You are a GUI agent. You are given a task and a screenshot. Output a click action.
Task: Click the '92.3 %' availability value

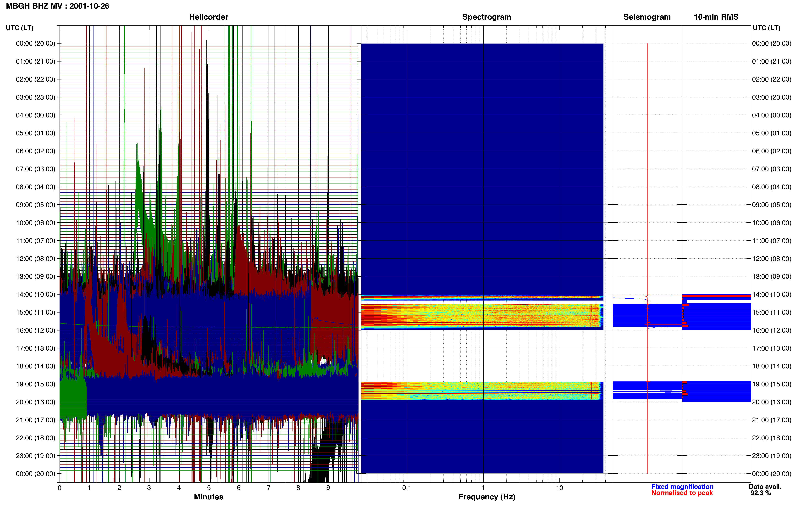(x=761, y=493)
